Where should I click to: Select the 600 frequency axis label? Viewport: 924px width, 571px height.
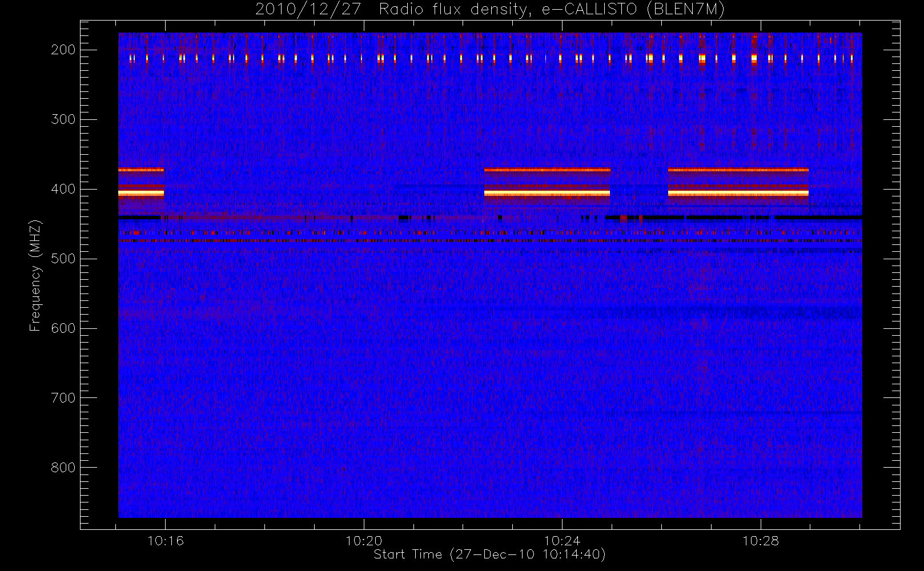[x=63, y=328]
